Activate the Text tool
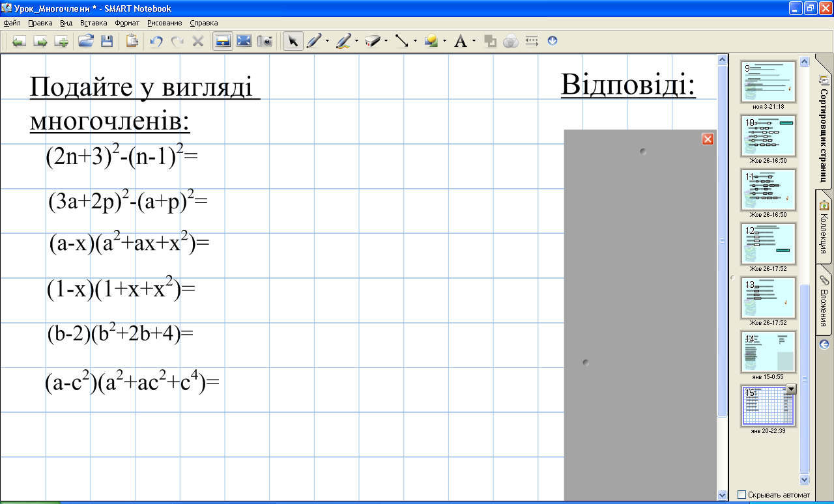Screen dimensions: 834x504 (460, 42)
